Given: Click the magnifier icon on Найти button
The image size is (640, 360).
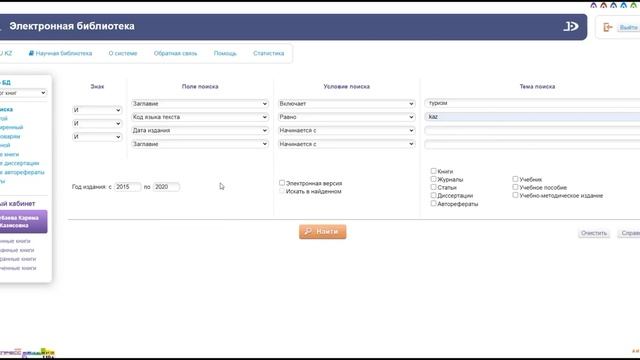Looking at the screenshot, I should 308,231.
